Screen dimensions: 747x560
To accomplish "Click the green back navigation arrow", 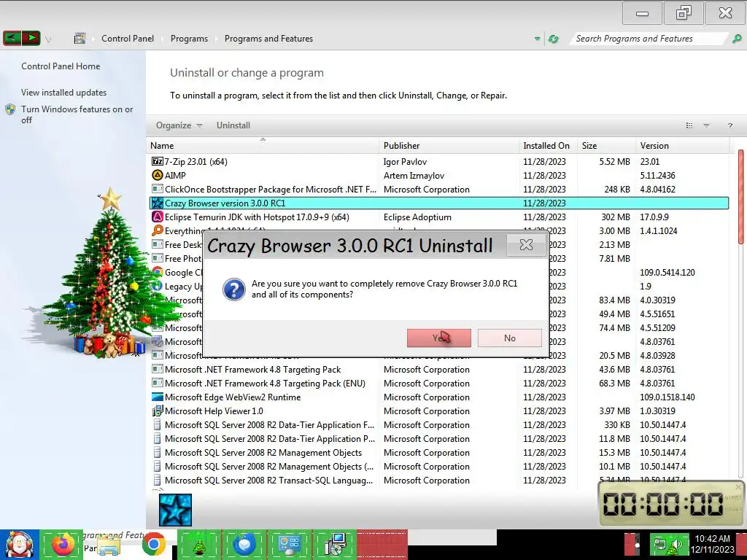I will click(12, 38).
